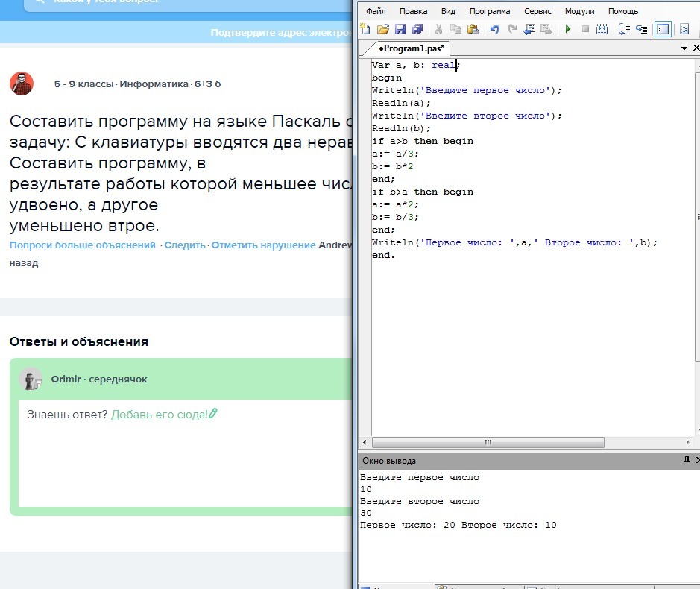The height and width of the screenshot is (589, 700).
Task: Run the program with the green play button
Action: (x=567, y=30)
